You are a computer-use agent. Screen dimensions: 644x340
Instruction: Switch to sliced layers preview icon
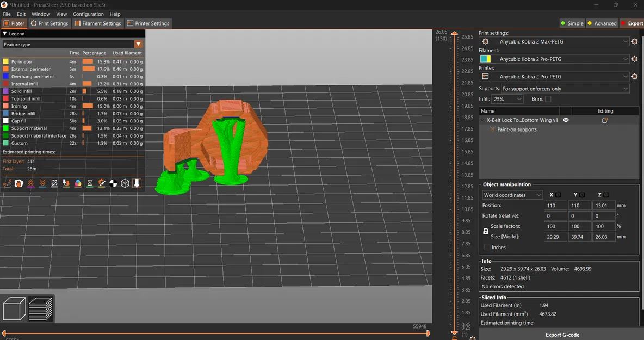click(x=40, y=308)
